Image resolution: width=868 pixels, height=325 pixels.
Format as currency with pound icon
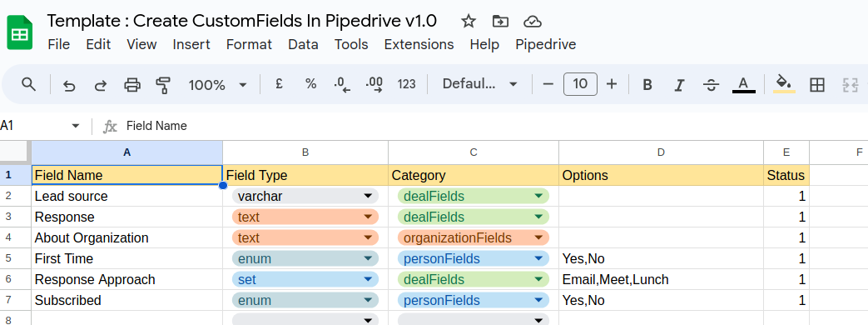tap(279, 84)
